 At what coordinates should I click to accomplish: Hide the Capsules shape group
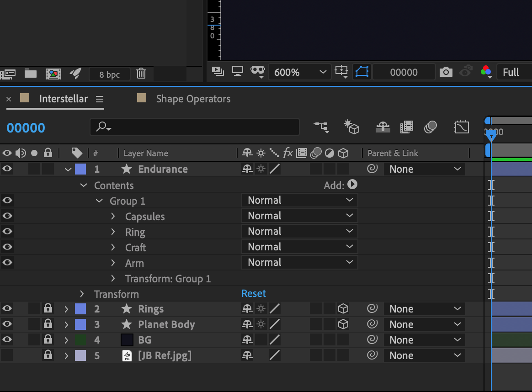pos(7,216)
